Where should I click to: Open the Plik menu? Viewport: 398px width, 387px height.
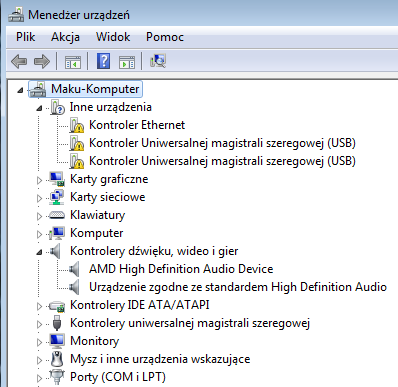pos(25,37)
